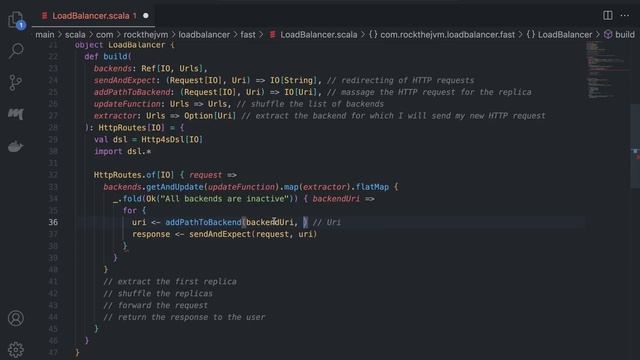Click the 'build' method breadcrumb
640x360 pixels.
point(620,35)
